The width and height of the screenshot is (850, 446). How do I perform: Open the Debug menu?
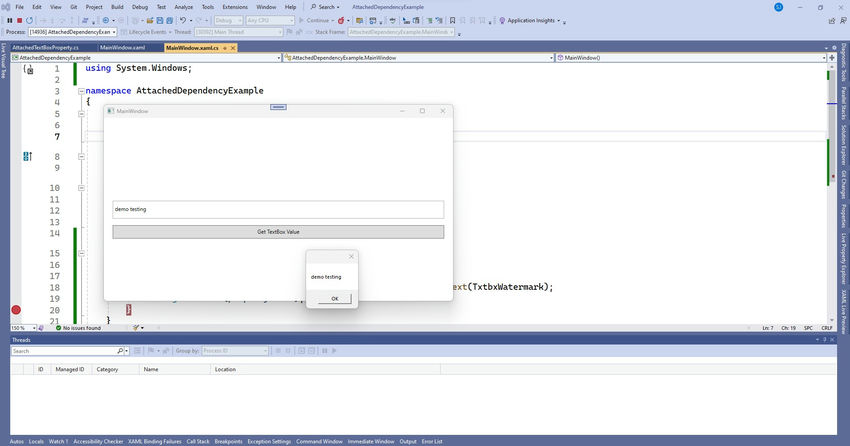[140, 7]
